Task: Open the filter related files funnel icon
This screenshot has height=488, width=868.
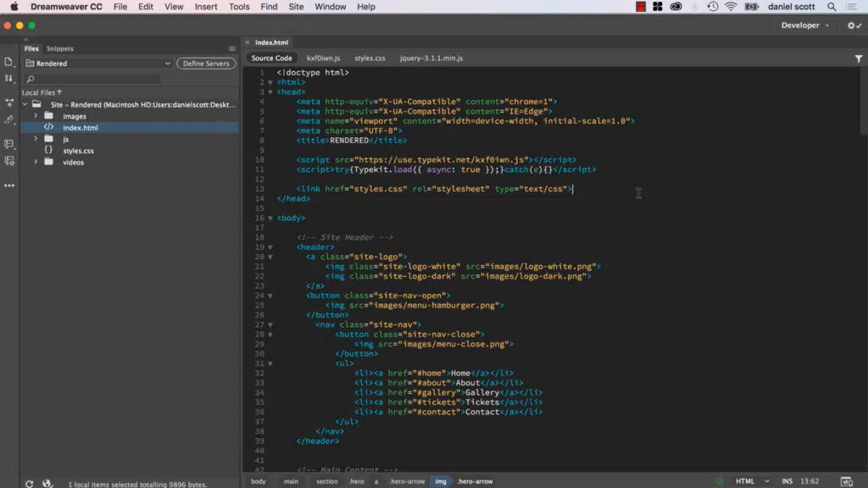Action: point(858,58)
